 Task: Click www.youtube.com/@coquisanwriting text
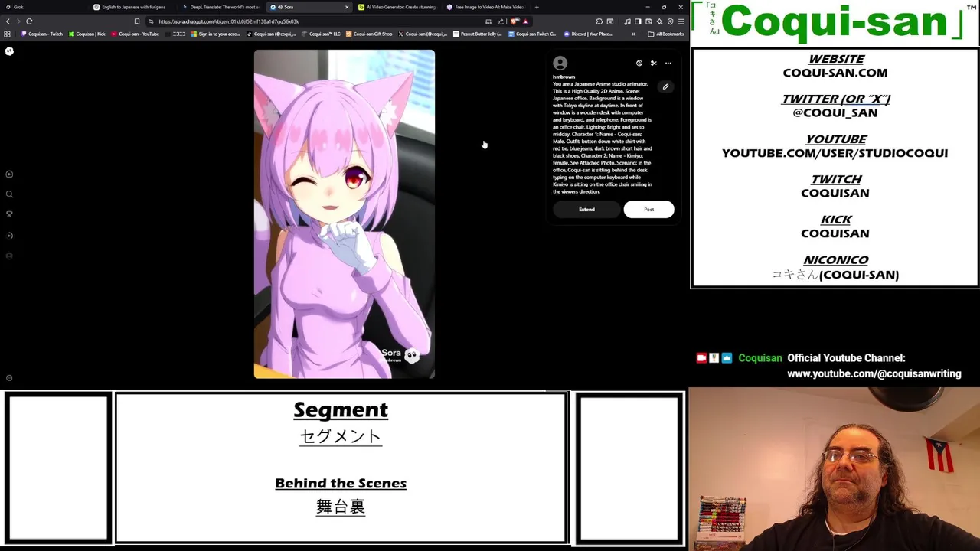coord(874,373)
